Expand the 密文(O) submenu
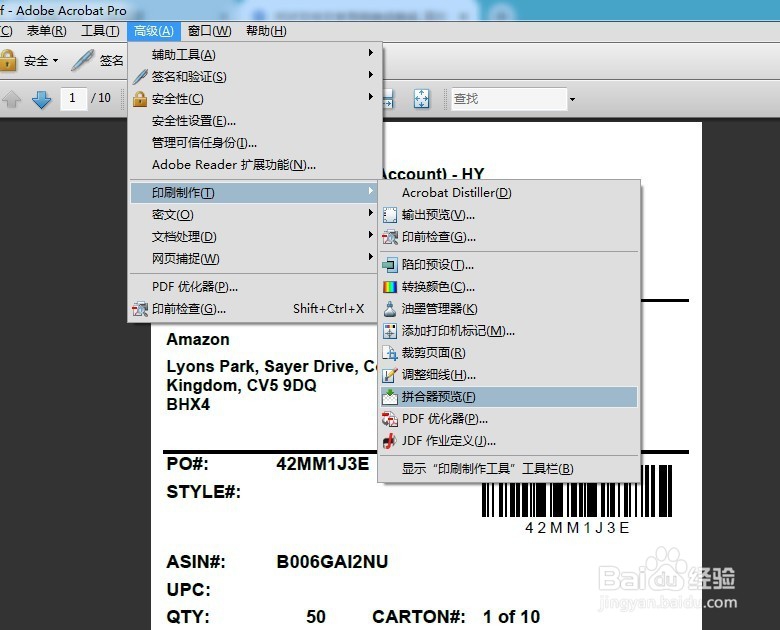This screenshot has width=780, height=630. coord(256,214)
